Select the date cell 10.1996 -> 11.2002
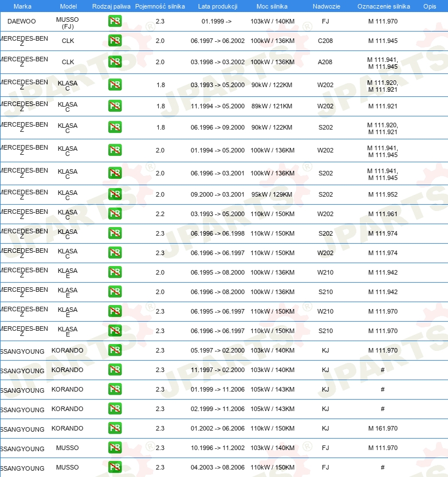The height and width of the screenshot is (477, 448). tap(218, 448)
